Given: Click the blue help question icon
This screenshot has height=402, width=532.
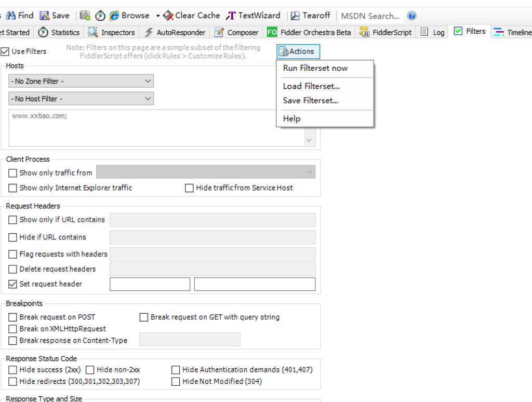Looking at the screenshot, I should point(411,16).
